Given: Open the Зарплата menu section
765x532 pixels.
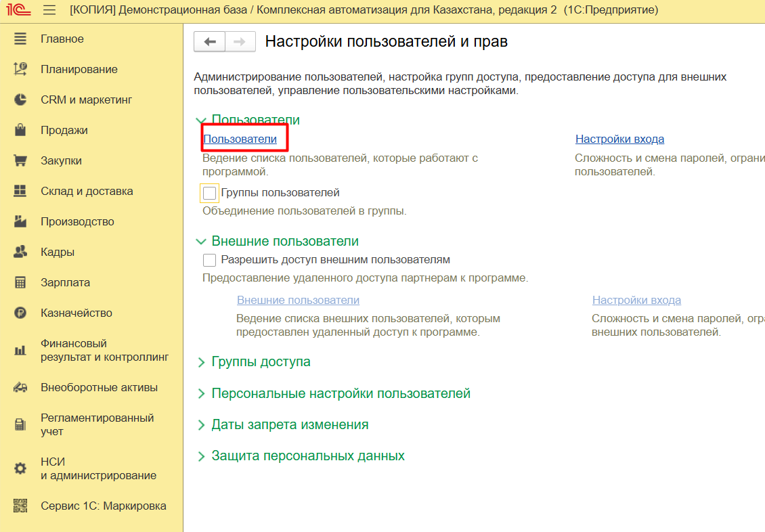Looking at the screenshot, I should 65,282.
